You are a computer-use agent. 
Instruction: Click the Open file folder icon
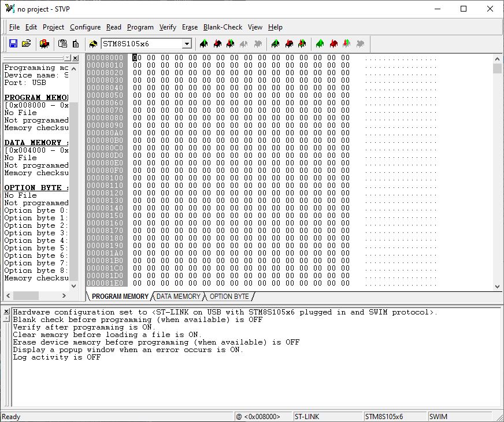pyautogui.click(x=26, y=44)
